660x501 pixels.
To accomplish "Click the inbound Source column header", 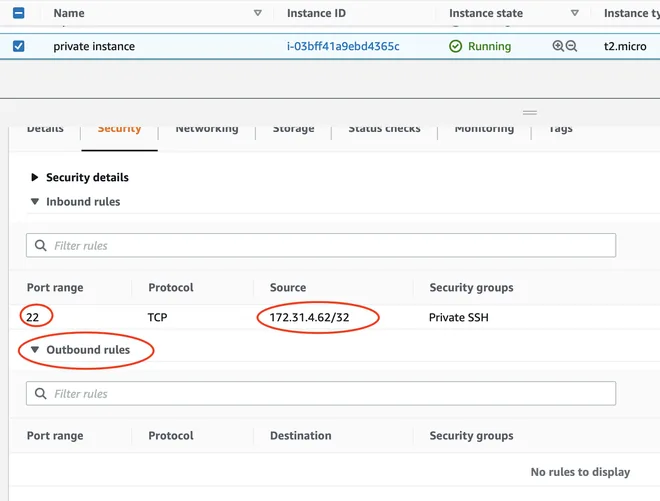I will pos(288,288).
